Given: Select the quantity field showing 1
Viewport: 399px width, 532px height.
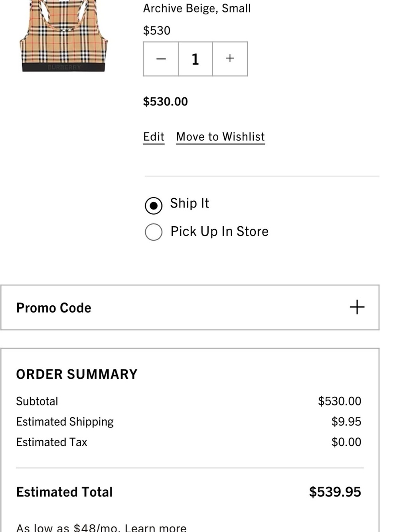Looking at the screenshot, I should point(195,59).
